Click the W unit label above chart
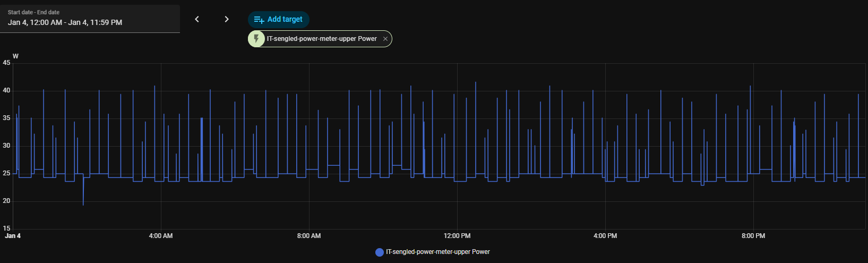The height and width of the screenshot is (263, 868). [15, 56]
